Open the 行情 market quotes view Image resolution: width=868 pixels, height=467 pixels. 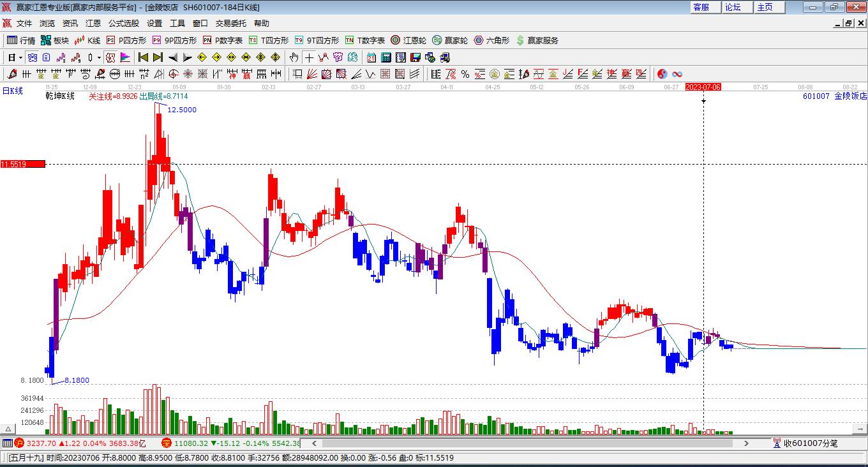point(21,40)
